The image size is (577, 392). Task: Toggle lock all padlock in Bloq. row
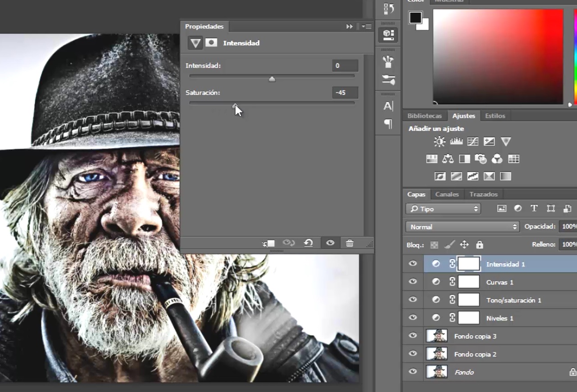coord(480,245)
